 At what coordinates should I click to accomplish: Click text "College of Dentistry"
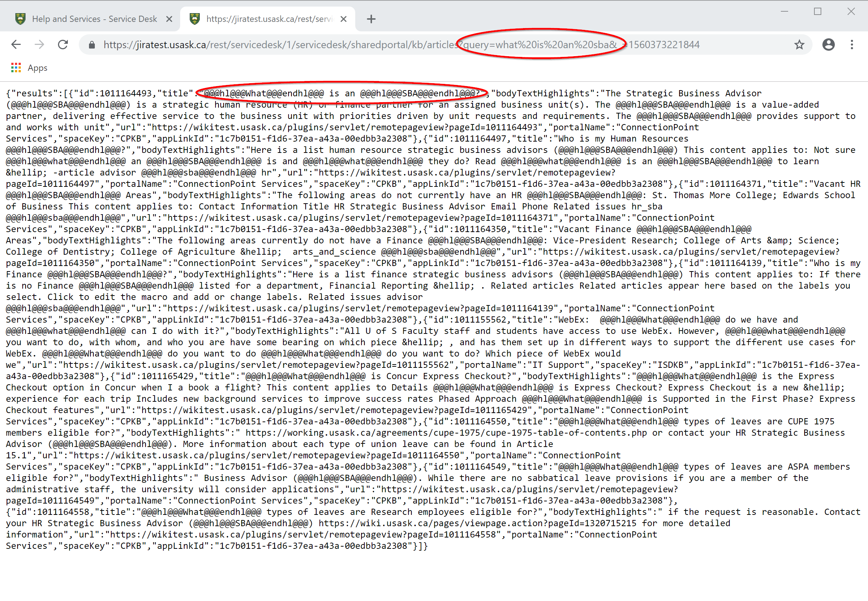(58, 251)
